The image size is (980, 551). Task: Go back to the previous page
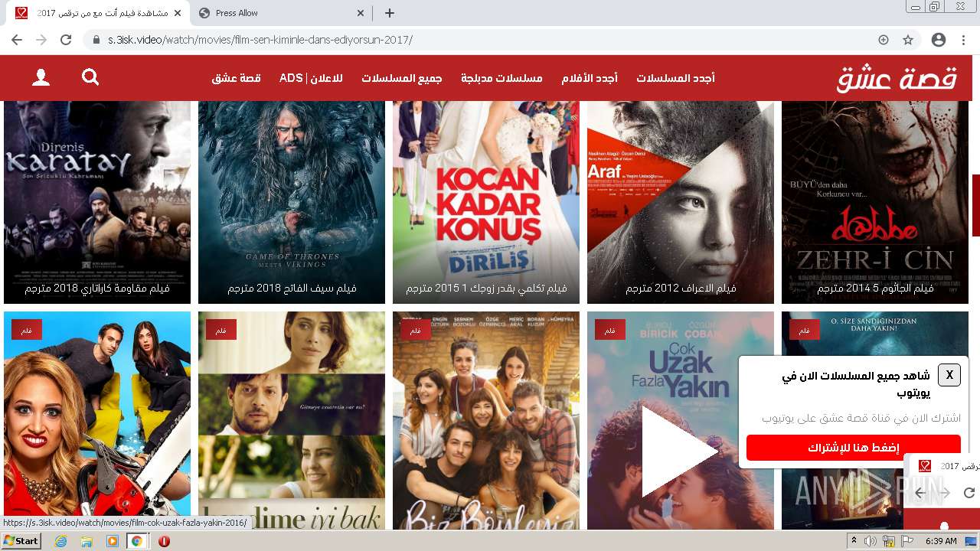pyautogui.click(x=17, y=40)
